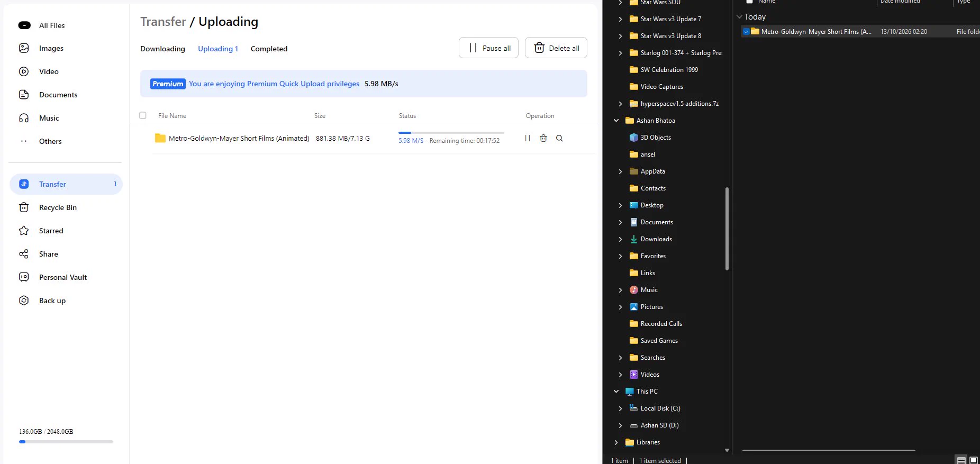Expand the Downloads tree node
Image resolution: width=980 pixels, height=464 pixels.
tap(621, 239)
